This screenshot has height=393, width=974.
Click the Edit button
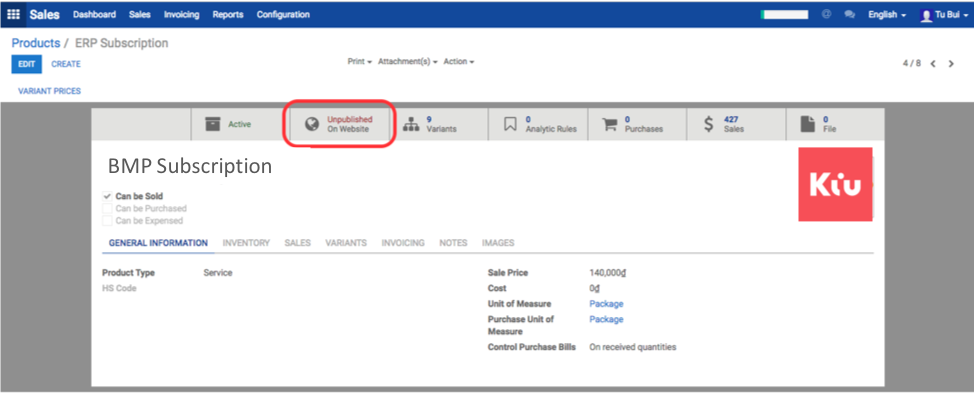[27, 64]
